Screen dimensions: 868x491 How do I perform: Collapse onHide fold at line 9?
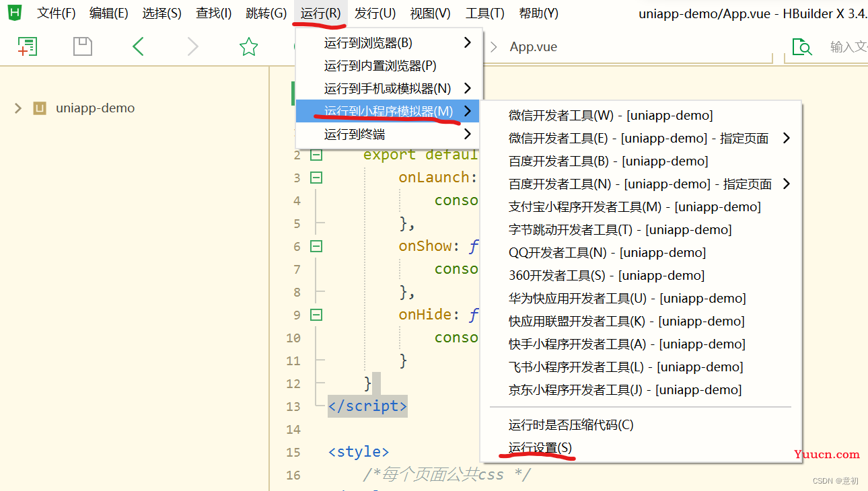(x=316, y=315)
